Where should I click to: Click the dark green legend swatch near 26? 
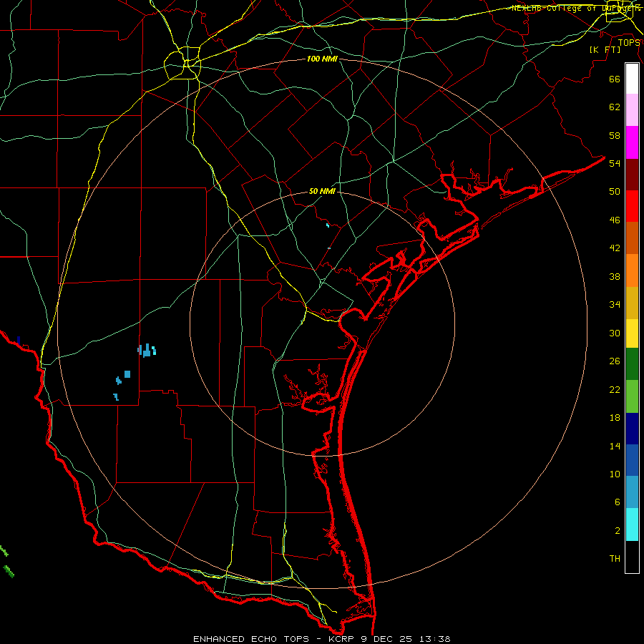point(632,364)
